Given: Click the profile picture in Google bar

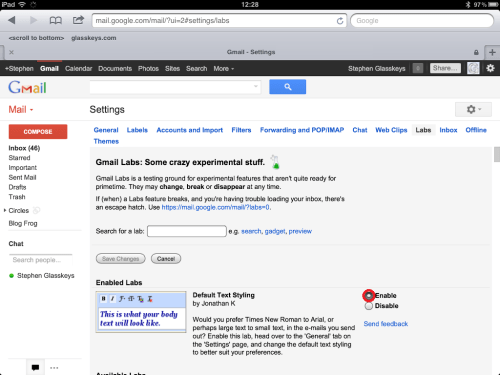Looking at the screenshot, I should coord(473,68).
